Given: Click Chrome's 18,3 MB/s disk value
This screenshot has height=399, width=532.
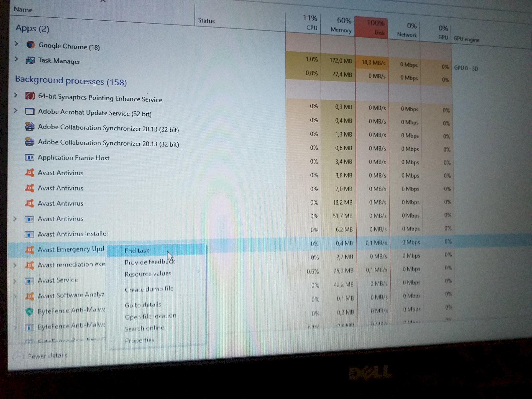Looking at the screenshot, I should [373, 62].
